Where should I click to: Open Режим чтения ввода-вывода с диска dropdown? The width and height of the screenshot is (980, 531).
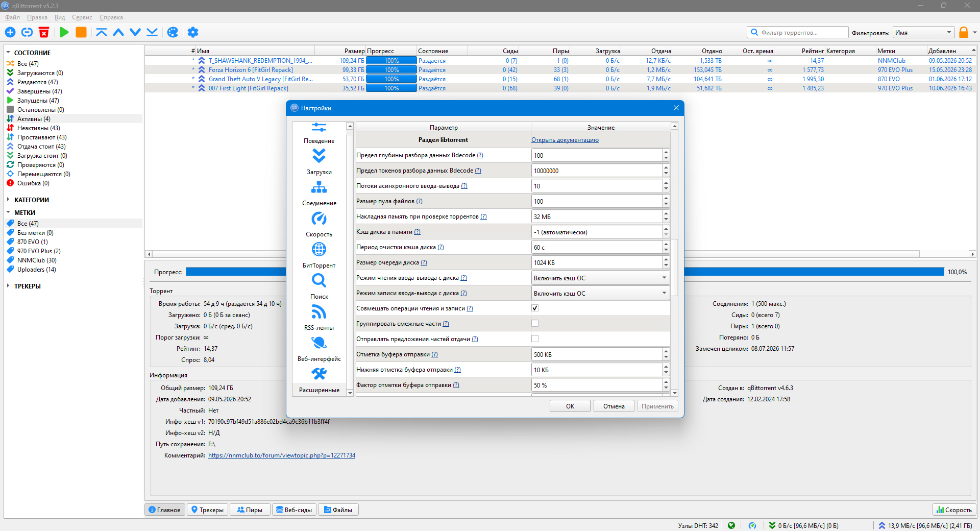[x=600, y=278]
